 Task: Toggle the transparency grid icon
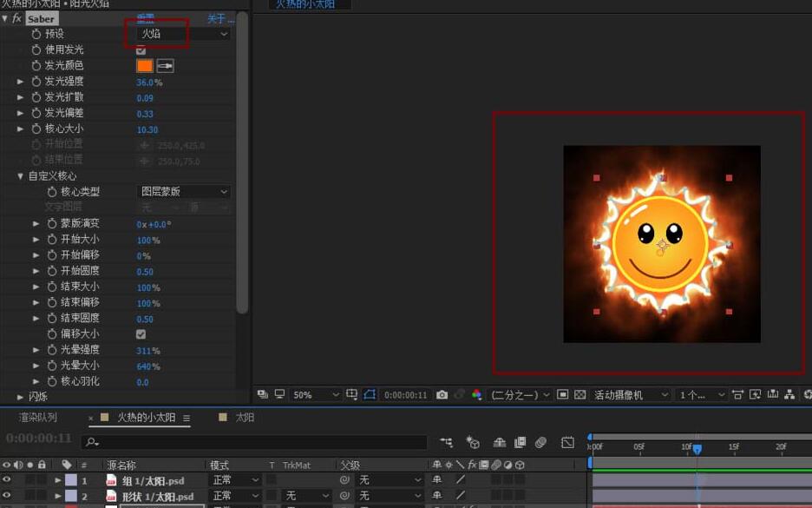[x=580, y=395]
